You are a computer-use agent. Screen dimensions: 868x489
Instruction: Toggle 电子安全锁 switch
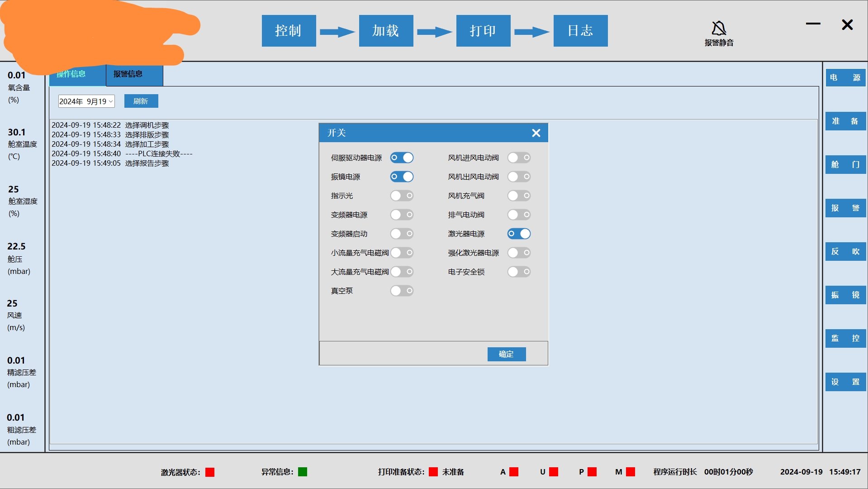coord(519,272)
